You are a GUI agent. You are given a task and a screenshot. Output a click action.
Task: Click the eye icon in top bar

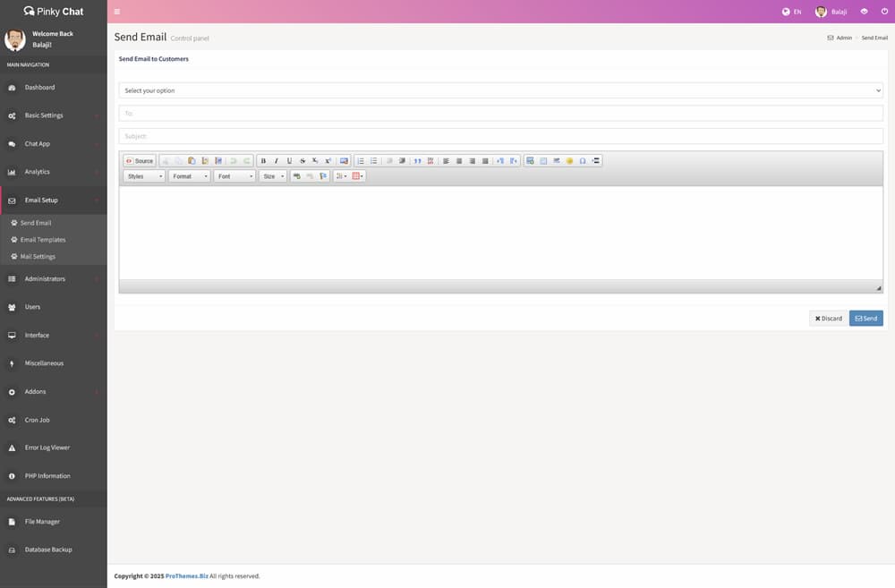pos(865,12)
